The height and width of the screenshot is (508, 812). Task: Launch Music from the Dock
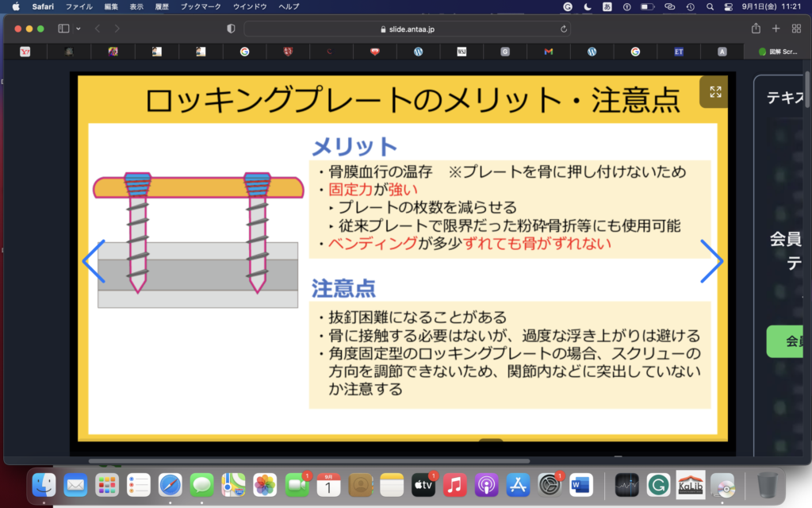pos(454,483)
